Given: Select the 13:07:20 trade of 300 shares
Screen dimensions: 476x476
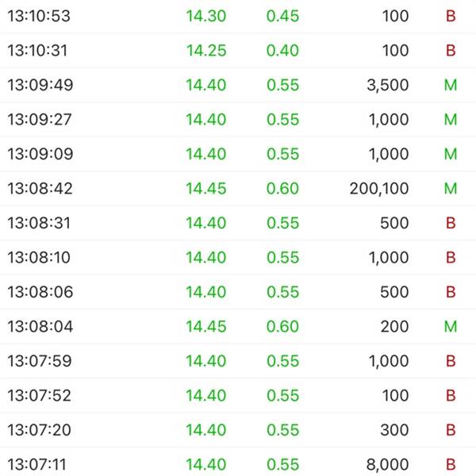Looking at the screenshot, I should 238,430.
